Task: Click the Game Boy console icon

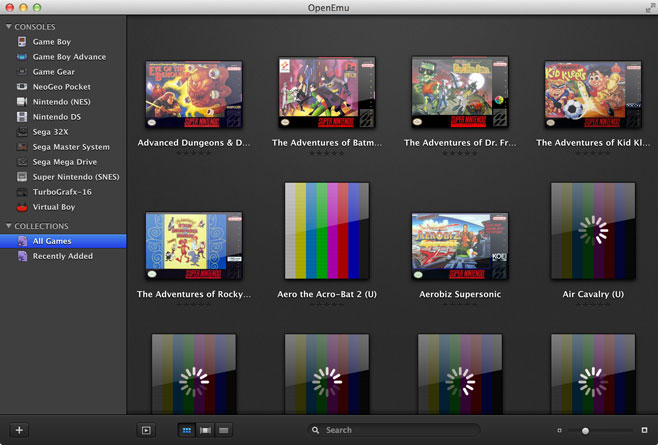Action: [22, 42]
